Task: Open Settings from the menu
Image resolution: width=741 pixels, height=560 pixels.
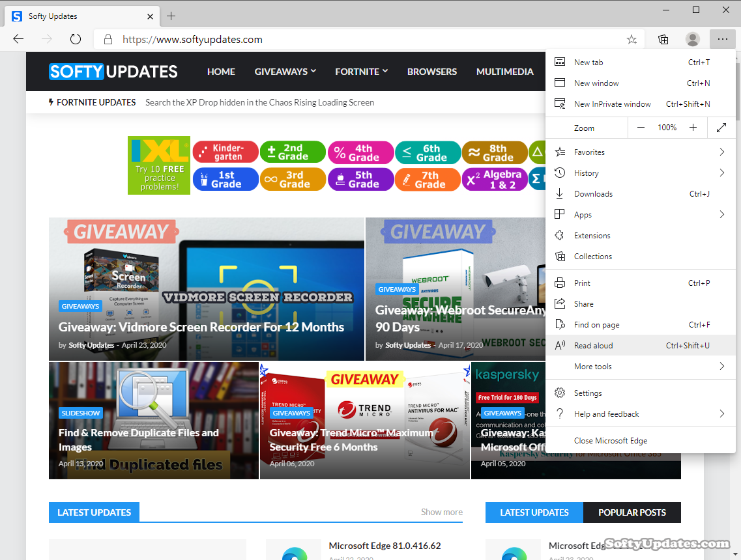Action: click(641, 393)
